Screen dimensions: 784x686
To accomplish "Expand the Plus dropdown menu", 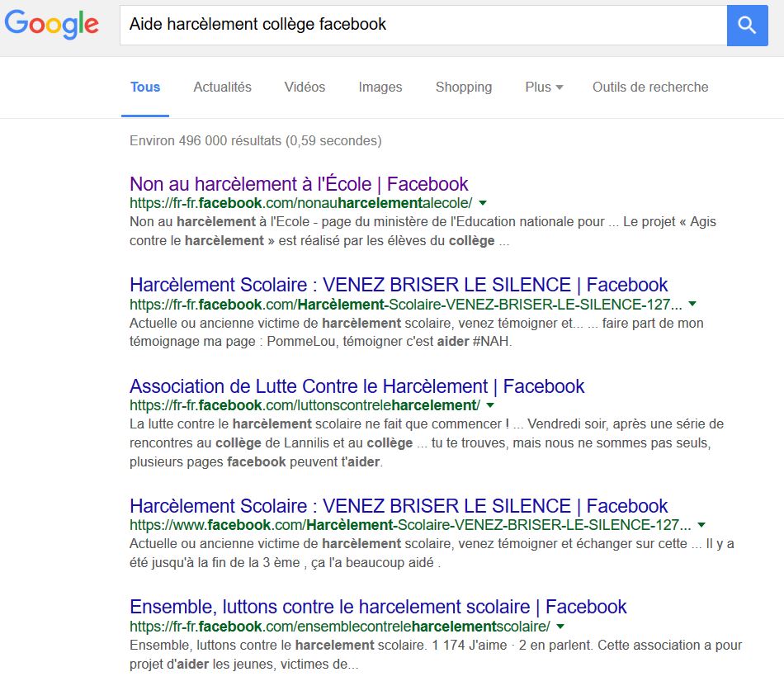I will click(x=544, y=88).
